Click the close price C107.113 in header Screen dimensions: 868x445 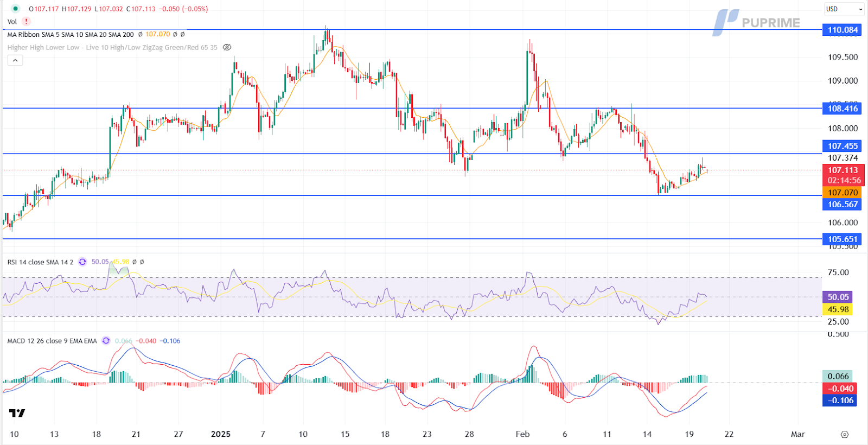(x=141, y=9)
